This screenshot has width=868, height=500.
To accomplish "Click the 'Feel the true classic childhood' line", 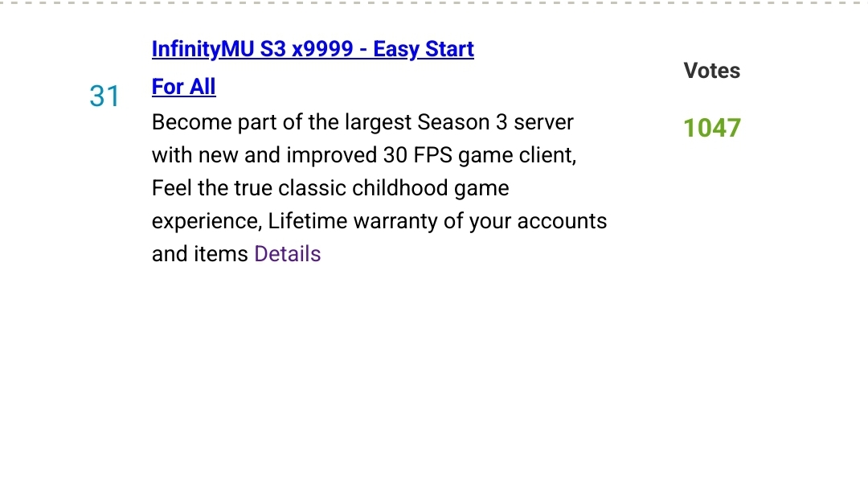I will click(x=330, y=188).
